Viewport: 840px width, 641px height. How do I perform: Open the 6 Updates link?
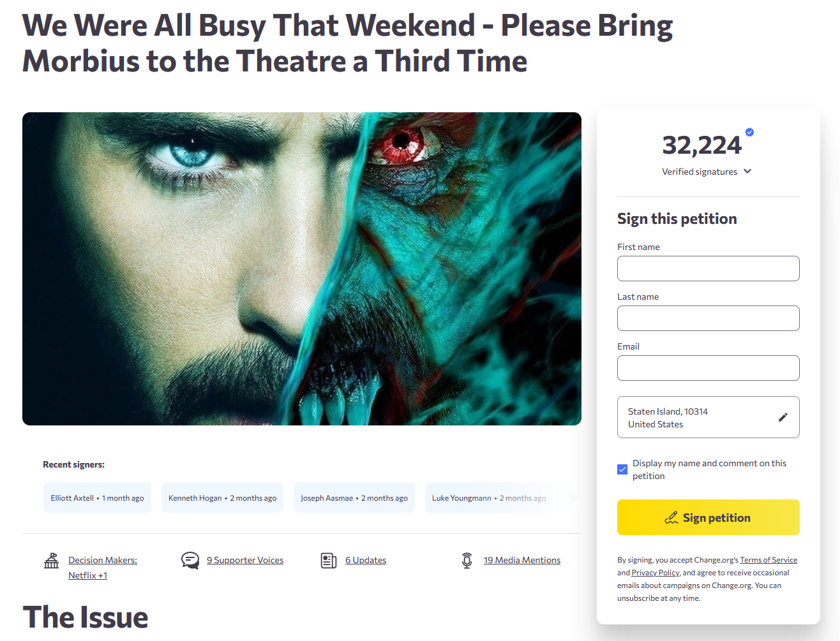pos(366,560)
